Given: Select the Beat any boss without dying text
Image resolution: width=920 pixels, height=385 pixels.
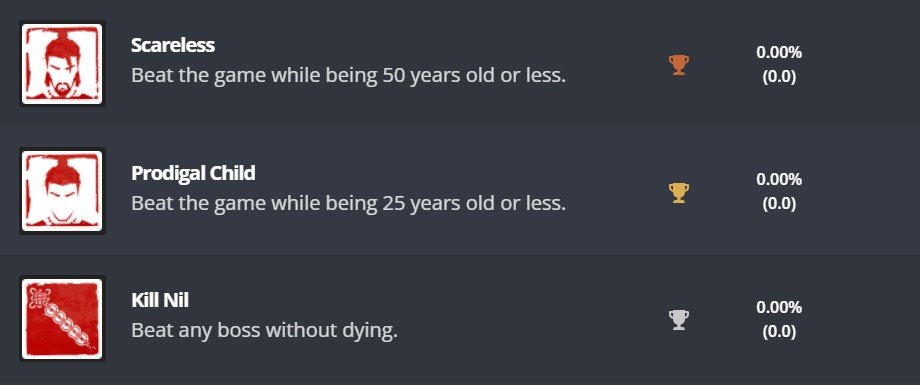Looking at the screenshot, I should (264, 331).
